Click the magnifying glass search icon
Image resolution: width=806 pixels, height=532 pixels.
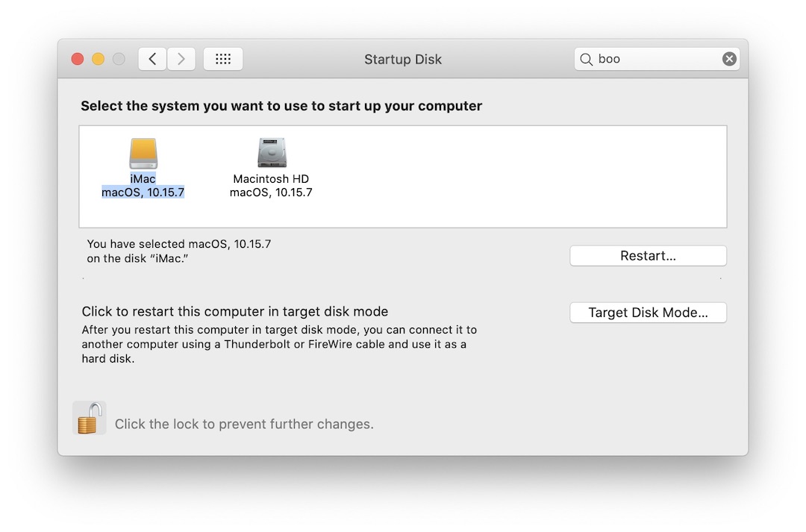(586, 59)
